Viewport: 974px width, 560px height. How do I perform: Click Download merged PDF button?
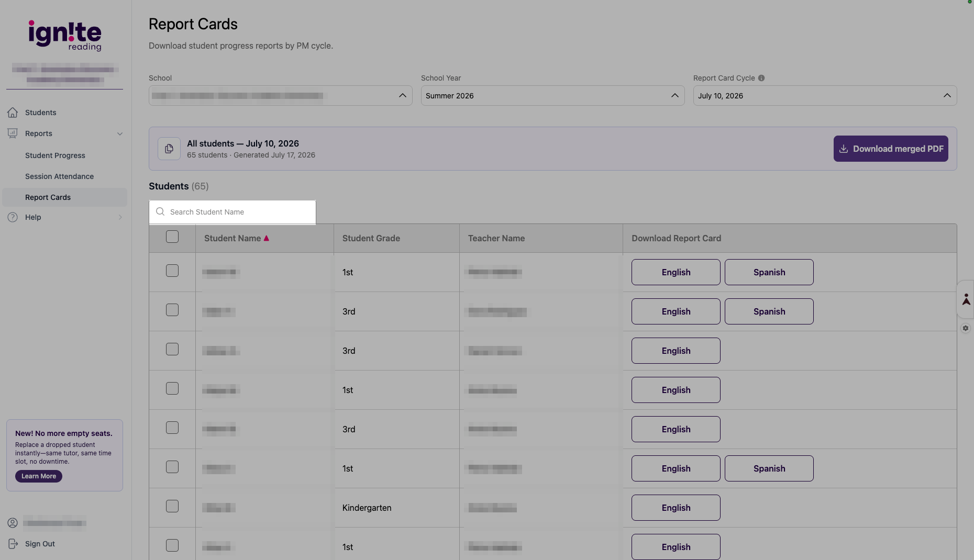coord(891,149)
